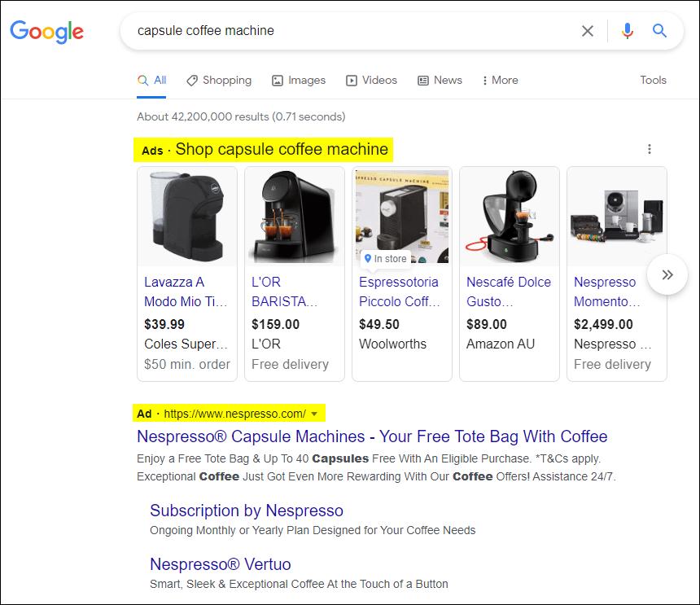
Task: Open the Nescafé Dolce Gusto product image
Action: pos(510,217)
